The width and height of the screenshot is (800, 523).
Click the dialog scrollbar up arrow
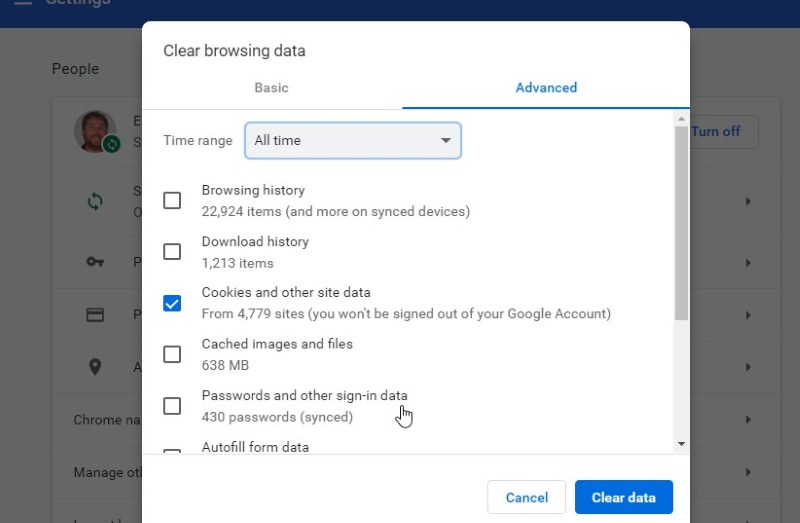tap(681, 119)
